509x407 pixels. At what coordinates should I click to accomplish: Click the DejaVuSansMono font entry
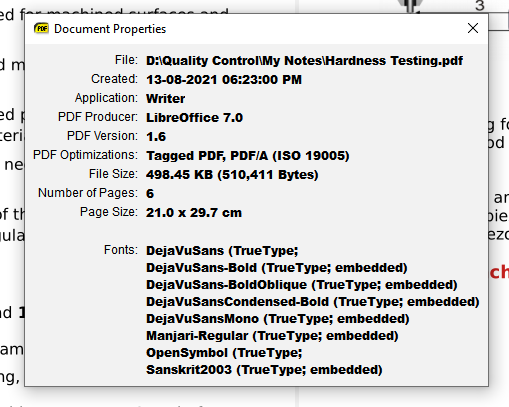click(x=278, y=319)
